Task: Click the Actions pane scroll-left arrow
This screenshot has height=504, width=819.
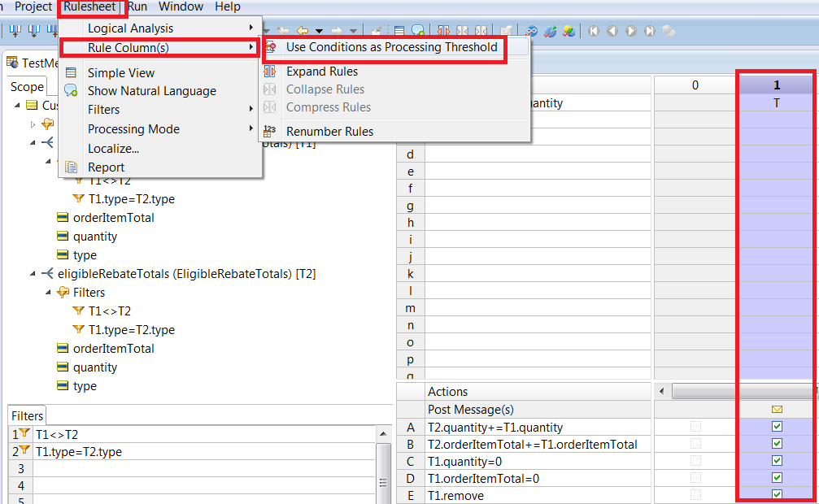Action: coord(662,391)
